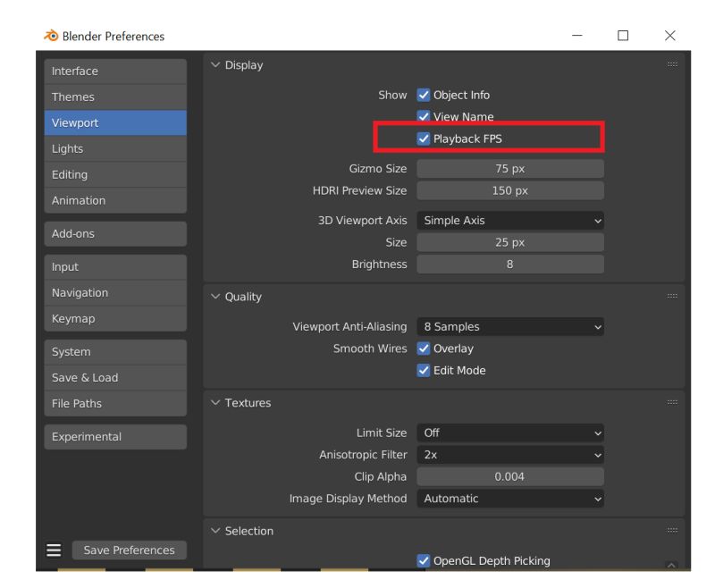Open the Experimental tab
This screenshot has height=588, width=715.
tap(115, 437)
